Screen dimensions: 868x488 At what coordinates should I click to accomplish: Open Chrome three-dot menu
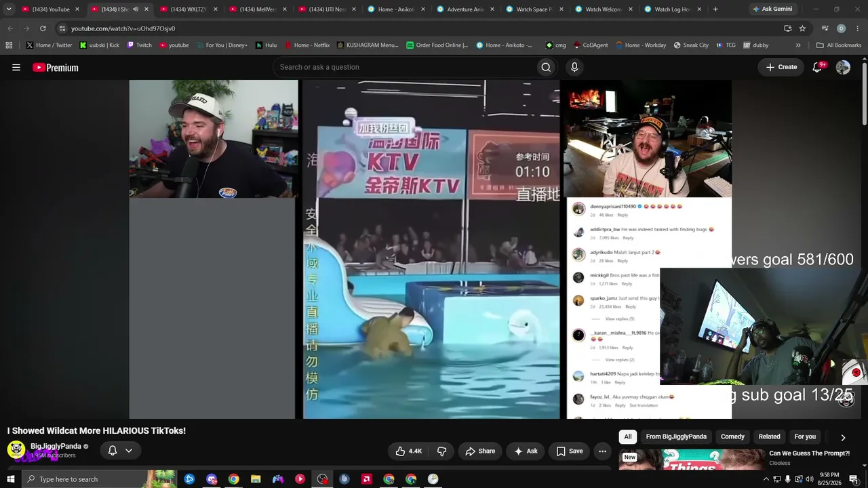click(x=858, y=28)
